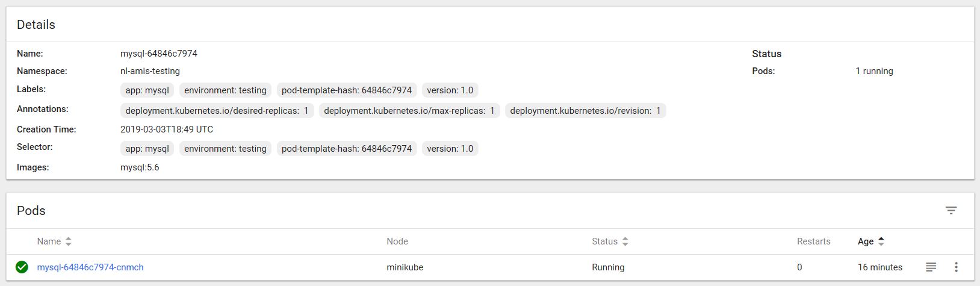The width and height of the screenshot is (980, 286).
Task: Select the 'app: mysql' label chip
Action: [x=147, y=90]
